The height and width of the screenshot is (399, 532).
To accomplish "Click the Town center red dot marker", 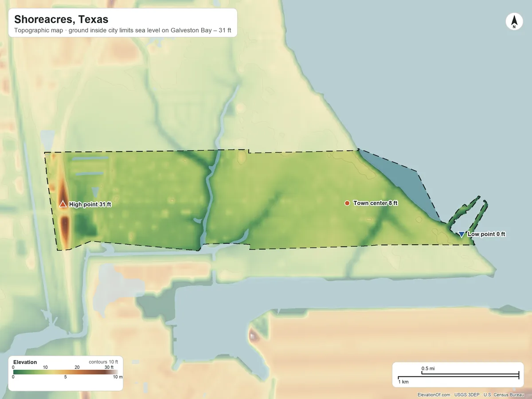I will pyautogui.click(x=347, y=203).
